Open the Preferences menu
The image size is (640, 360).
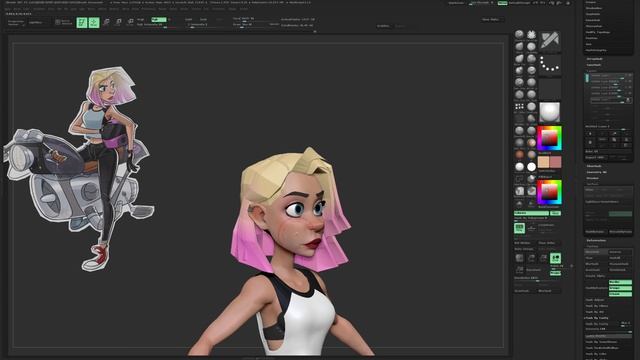click(149, 9)
